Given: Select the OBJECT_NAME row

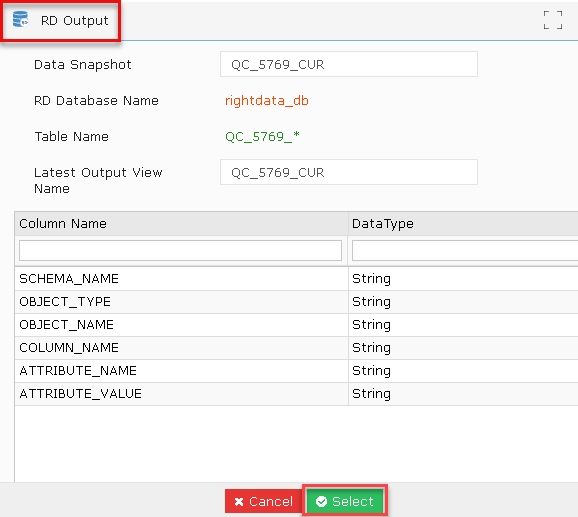Looking at the screenshot, I should click(296, 325).
